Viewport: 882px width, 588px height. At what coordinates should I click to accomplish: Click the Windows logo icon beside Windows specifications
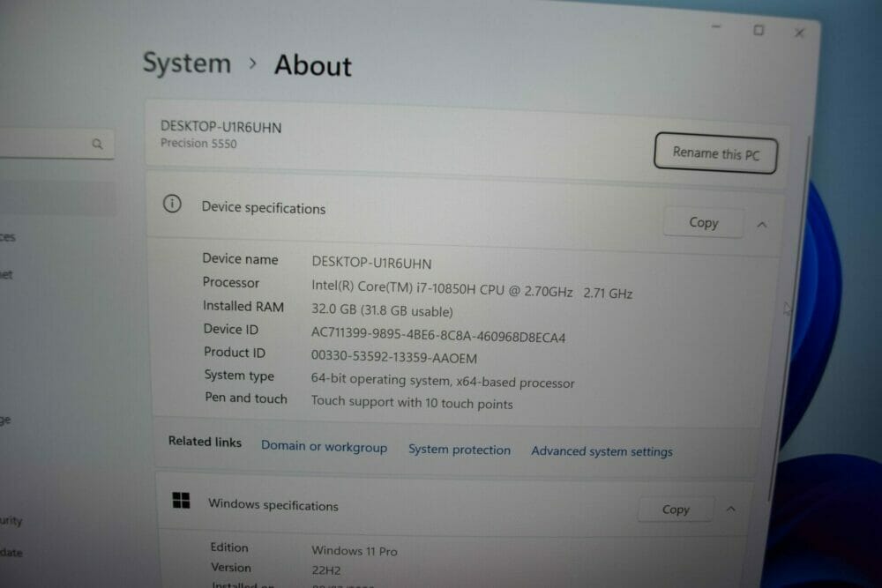(x=181, y=500)
